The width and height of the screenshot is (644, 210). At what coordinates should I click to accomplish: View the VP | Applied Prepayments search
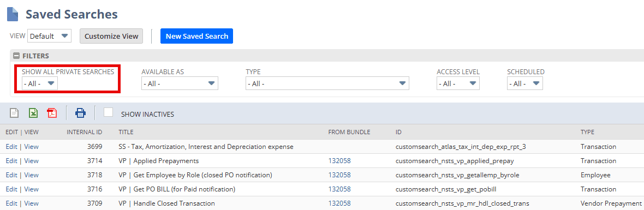(x=31, y=161)
